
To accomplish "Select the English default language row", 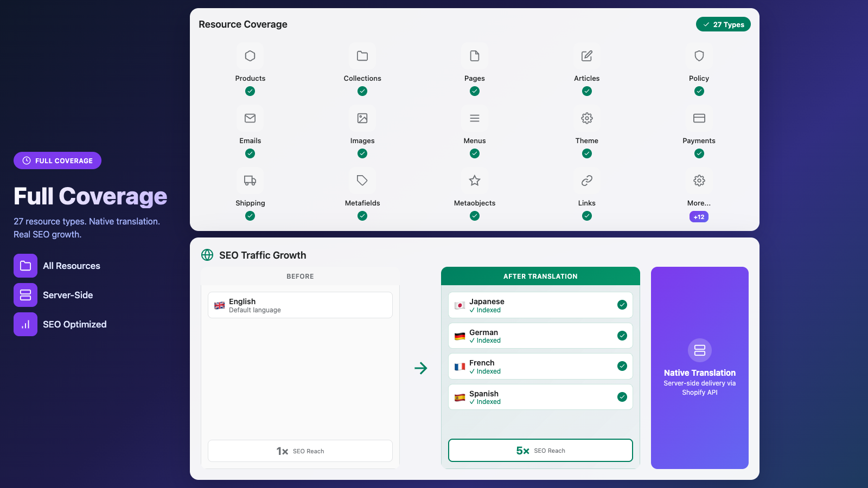I will tap(300, 305).
